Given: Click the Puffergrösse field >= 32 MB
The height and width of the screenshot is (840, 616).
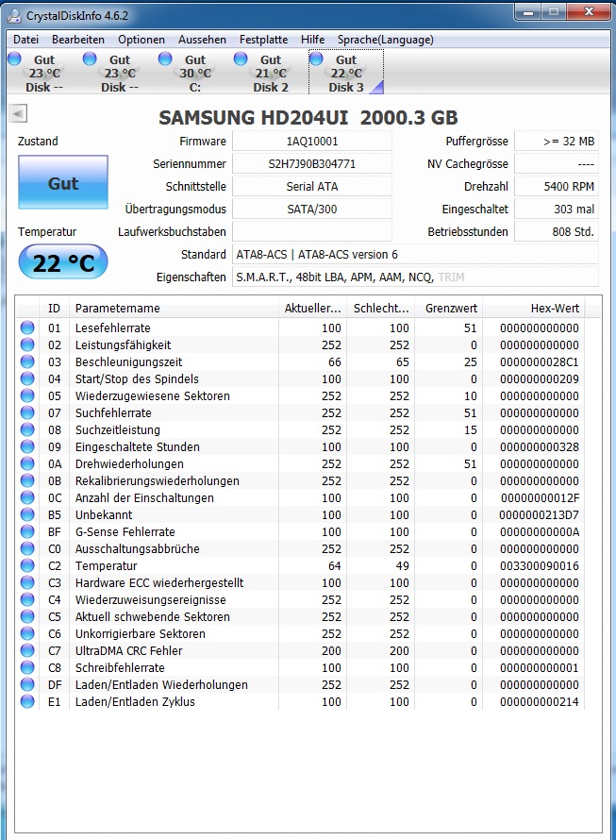Looking at the screenshot, I should [x=557, y=142].
